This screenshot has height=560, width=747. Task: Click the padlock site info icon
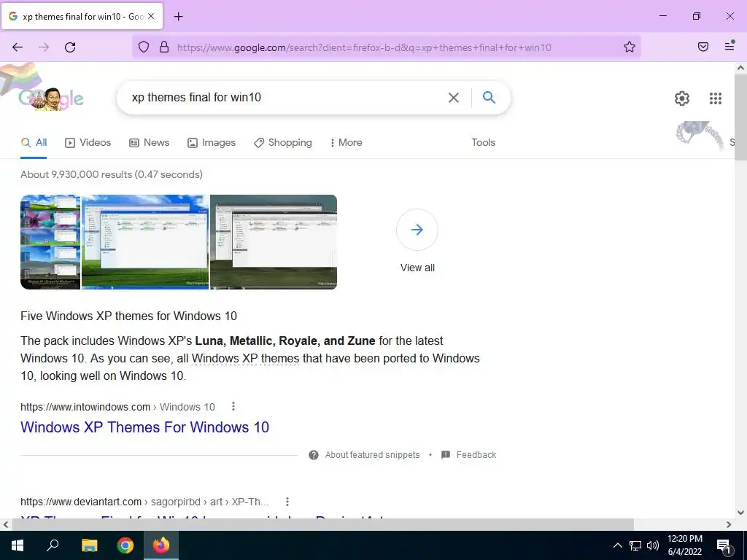pos(164,47)
